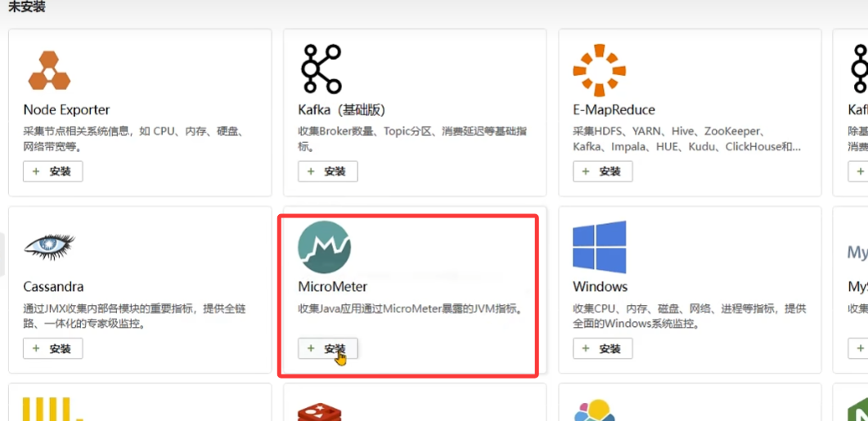The width and height of the screenshot is (868, 421).
Task: Open the E-MapReduce card title
Action: tap(614, 110)
